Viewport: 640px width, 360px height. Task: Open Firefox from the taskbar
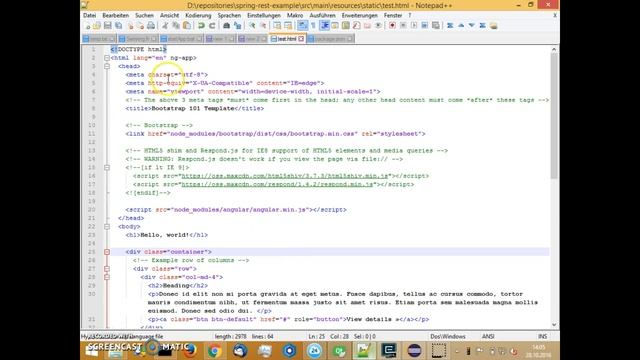click(190, 351)
